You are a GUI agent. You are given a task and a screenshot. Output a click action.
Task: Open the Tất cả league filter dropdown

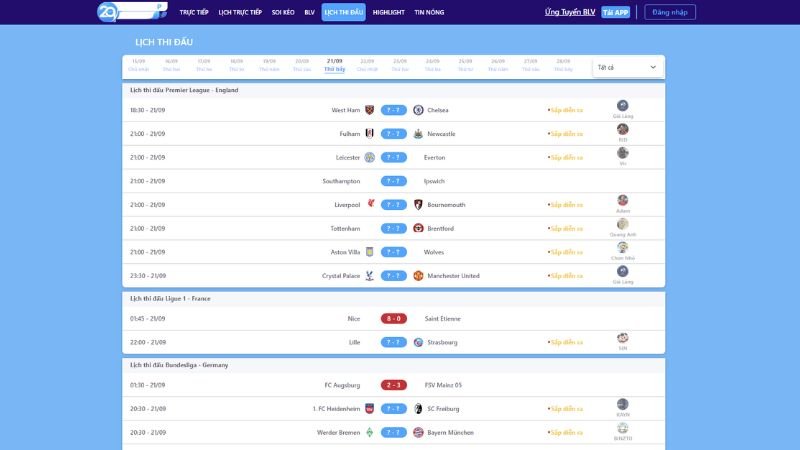click(x=627, y=67)
